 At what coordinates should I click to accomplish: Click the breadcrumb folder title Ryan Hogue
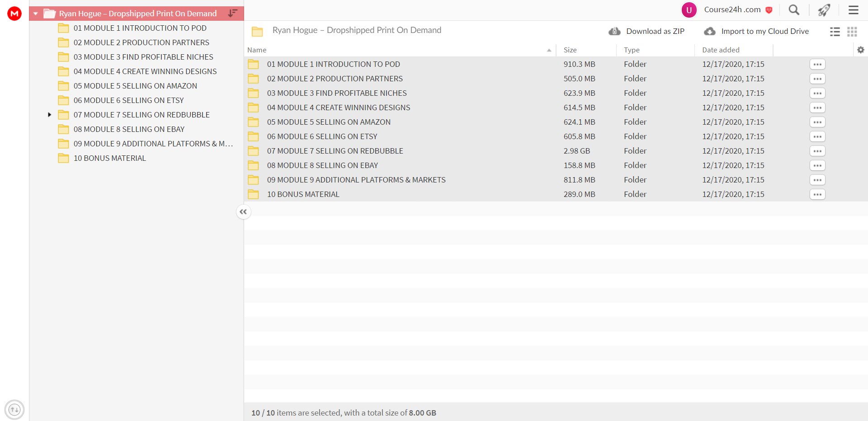[357, 30]
